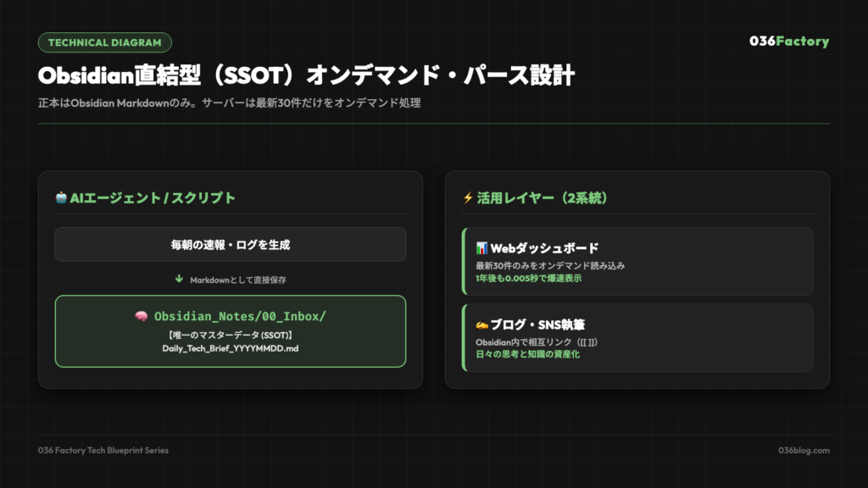Screen dimensions: 868x488
Task: Click the main Obsidian直結型 title
Action: [x=306, y=75]
